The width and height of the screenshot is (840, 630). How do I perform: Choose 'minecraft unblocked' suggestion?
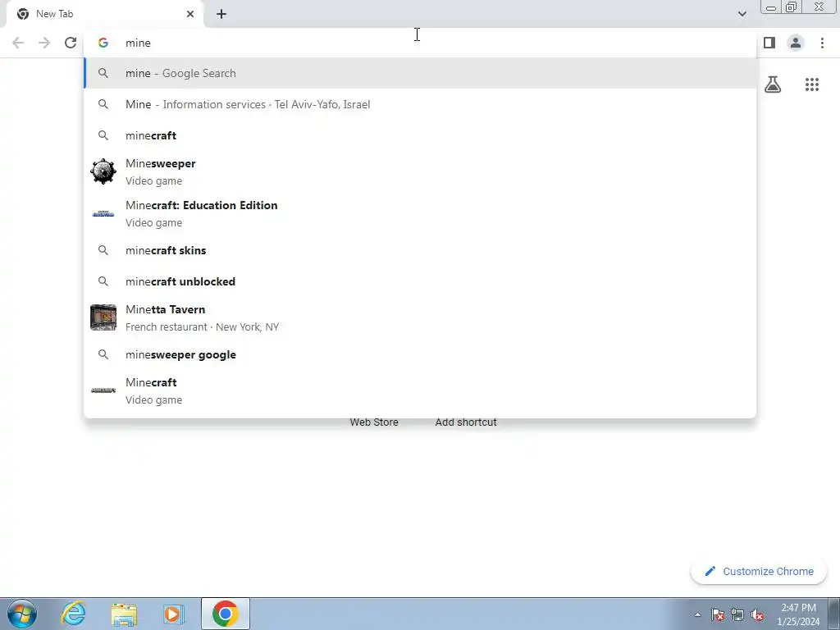pyautogui.click(x=420, y=281)
